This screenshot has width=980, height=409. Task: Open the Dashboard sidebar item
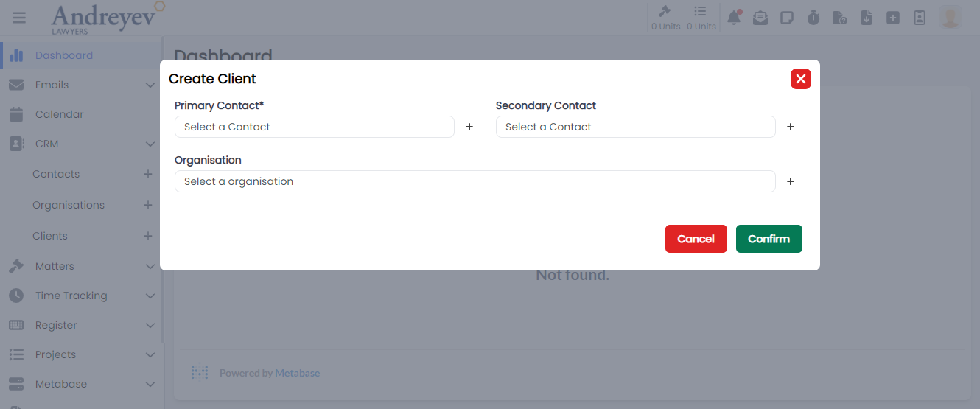pos(63,55)
